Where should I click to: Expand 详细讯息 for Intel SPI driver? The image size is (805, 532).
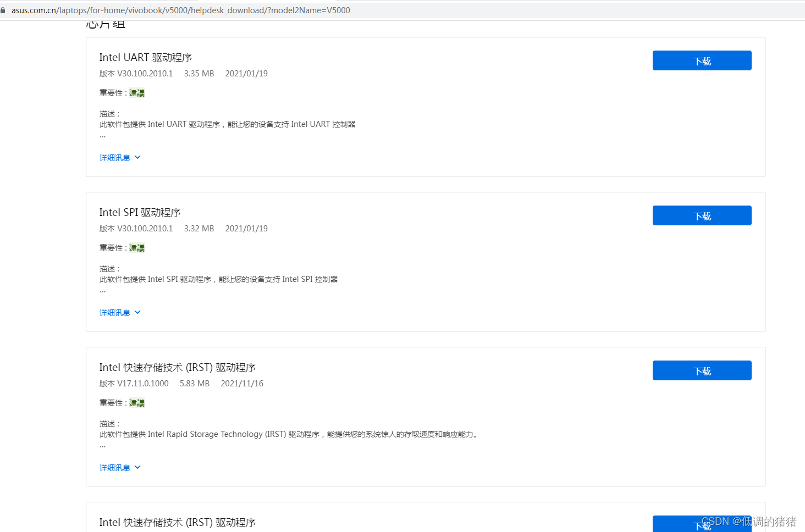click(120, 313)
